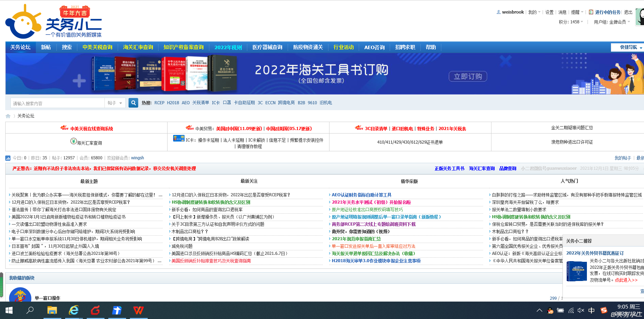Image resolution: width=644 pixels, height=319 pixels.
Task: Click the user avatar picture
Action: [640, 17]
